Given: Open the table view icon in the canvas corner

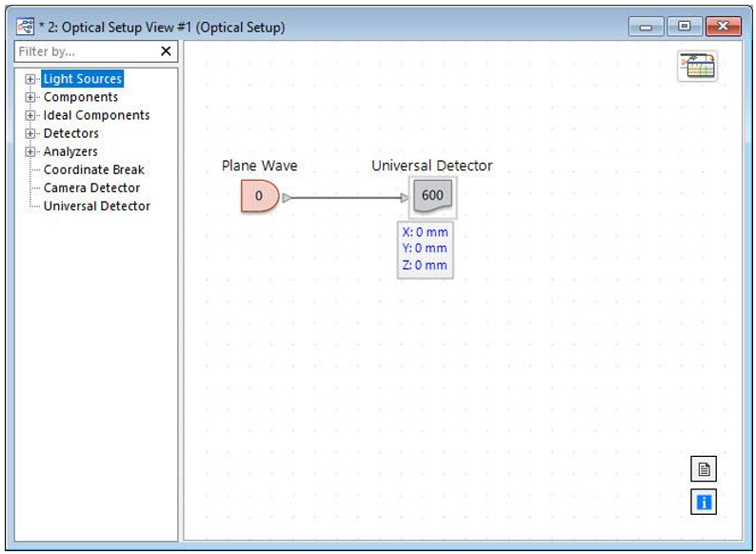Looking at the screenshot, I should coord(697,66).
